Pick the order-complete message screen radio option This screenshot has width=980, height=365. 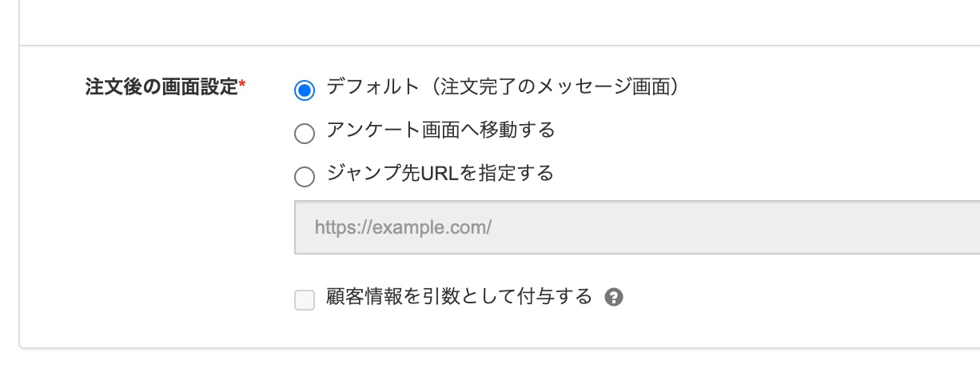[x=304, y=90]
